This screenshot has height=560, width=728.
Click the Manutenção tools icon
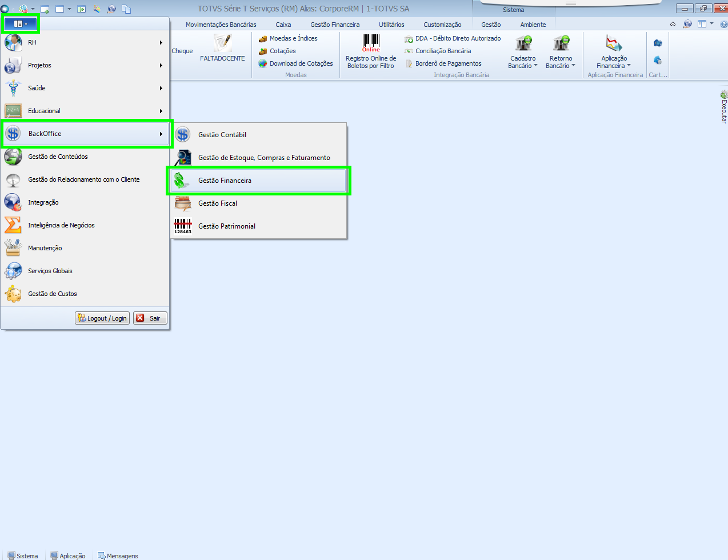pyautogui.click(x=13, y=248)
